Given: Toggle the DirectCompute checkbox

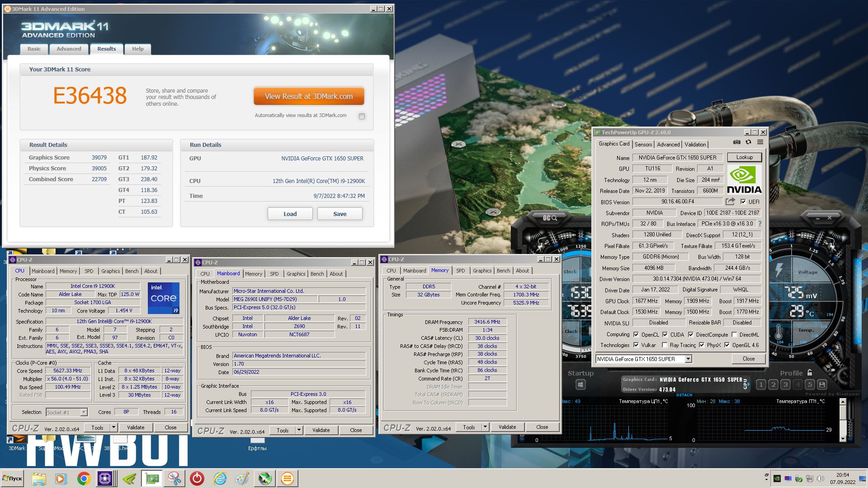Looking at the screenshot, I should [691, 335].
